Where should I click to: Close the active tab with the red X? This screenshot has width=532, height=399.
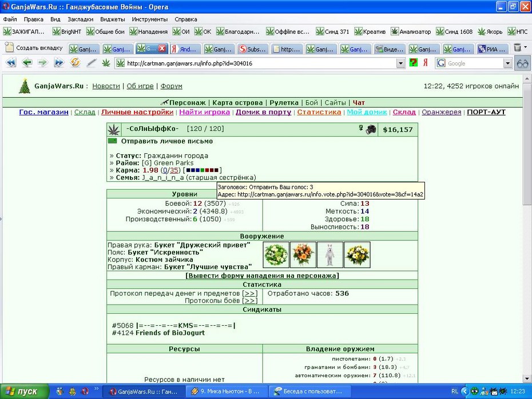click(162, 49)
